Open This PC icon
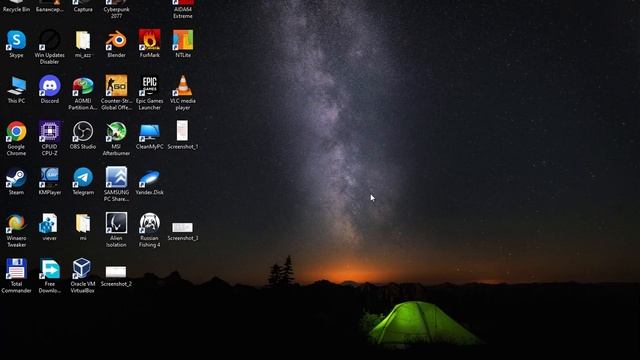640x360 pixels. tap(16, 89)
